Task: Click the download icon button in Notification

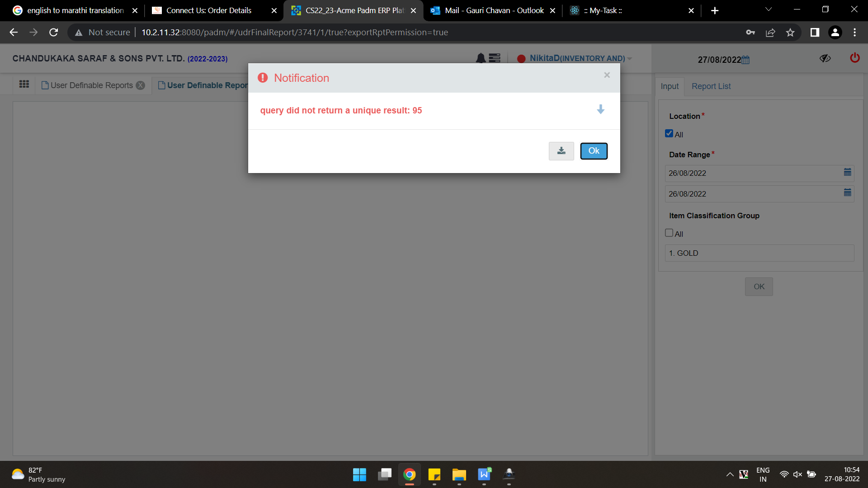Action: [x=561, y=151]
